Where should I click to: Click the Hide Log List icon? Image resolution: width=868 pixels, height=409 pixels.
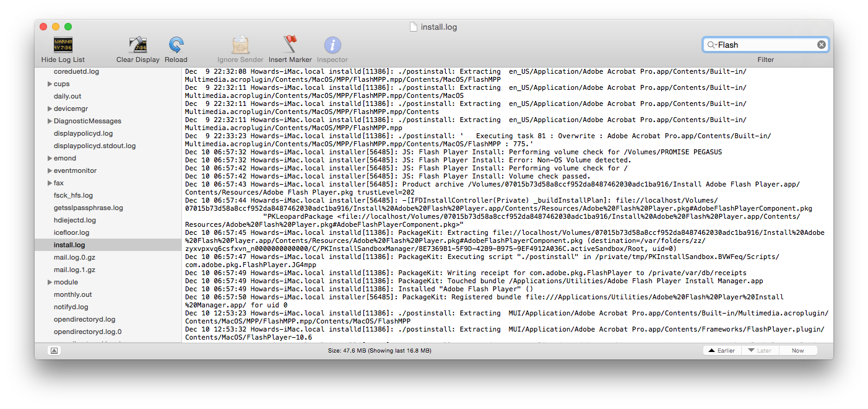(63, 45)
